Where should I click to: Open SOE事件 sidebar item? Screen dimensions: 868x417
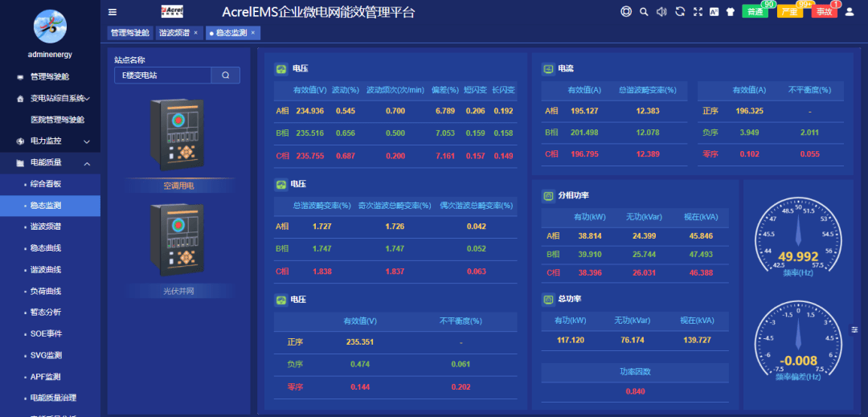point(50,334)
